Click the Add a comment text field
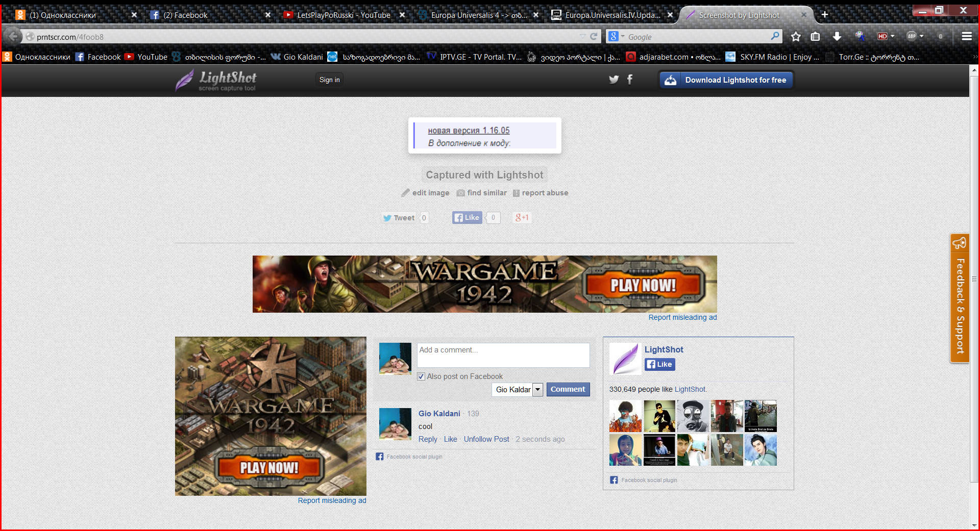Viewport: 980px width, 531px height. (503, 355)
